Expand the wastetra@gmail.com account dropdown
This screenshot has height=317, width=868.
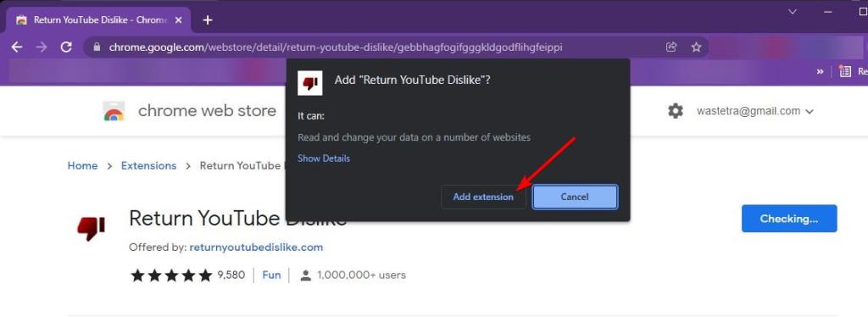pos(755,111)
